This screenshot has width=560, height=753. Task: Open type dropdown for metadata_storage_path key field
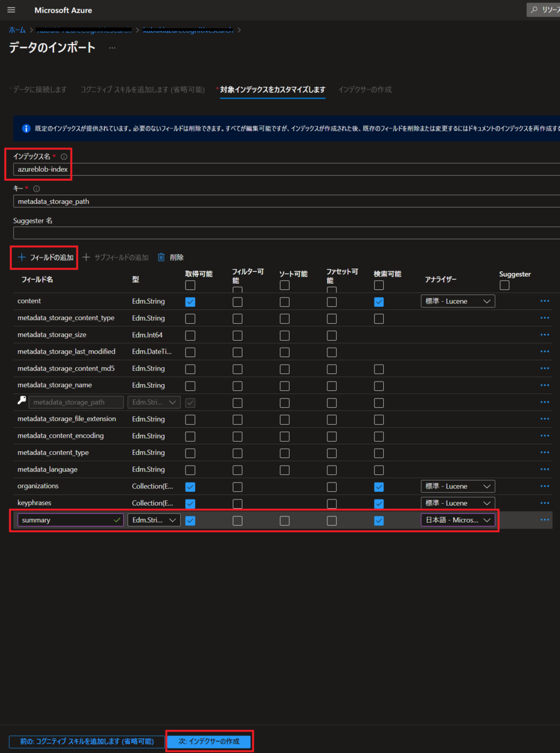(x=154, y=402)
